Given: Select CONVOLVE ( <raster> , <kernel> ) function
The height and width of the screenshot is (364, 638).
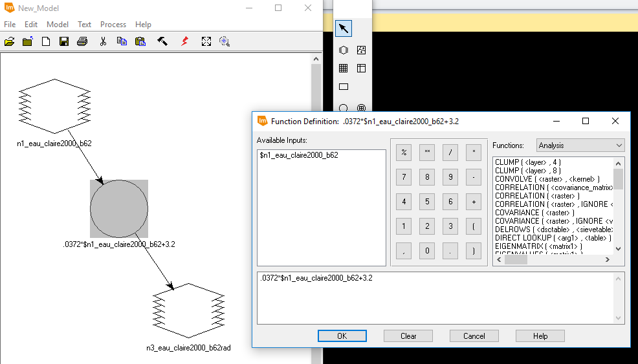Looking at the screenshot, I should (x=547, y=179).
